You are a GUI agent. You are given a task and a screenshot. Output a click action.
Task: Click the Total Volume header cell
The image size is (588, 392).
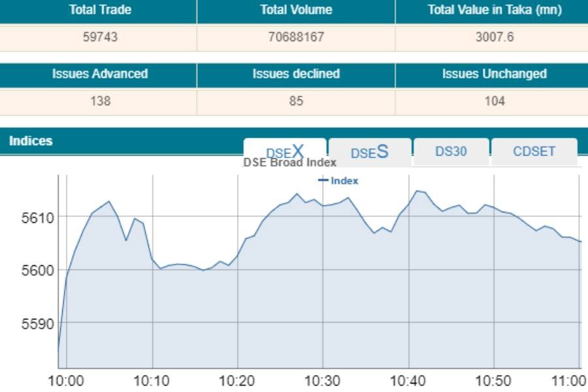[x=296, y=10]
